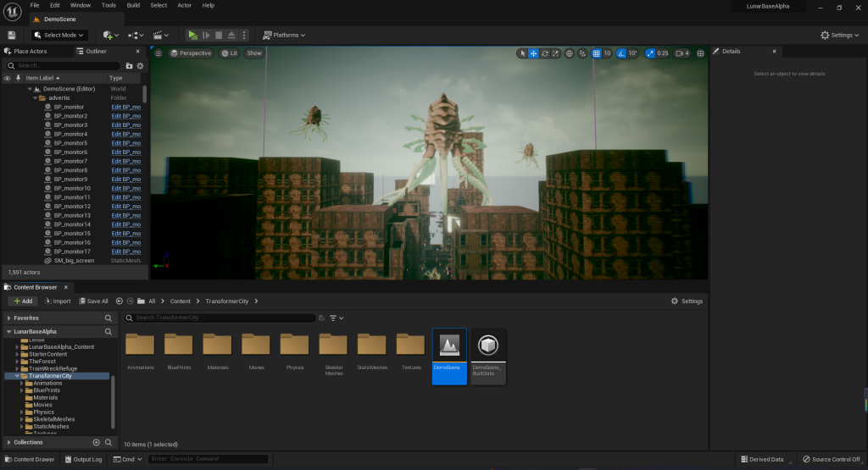This screenshot has width=868, height=470.
Task: Go back in Content Browser history
Action: pos(119,301)
